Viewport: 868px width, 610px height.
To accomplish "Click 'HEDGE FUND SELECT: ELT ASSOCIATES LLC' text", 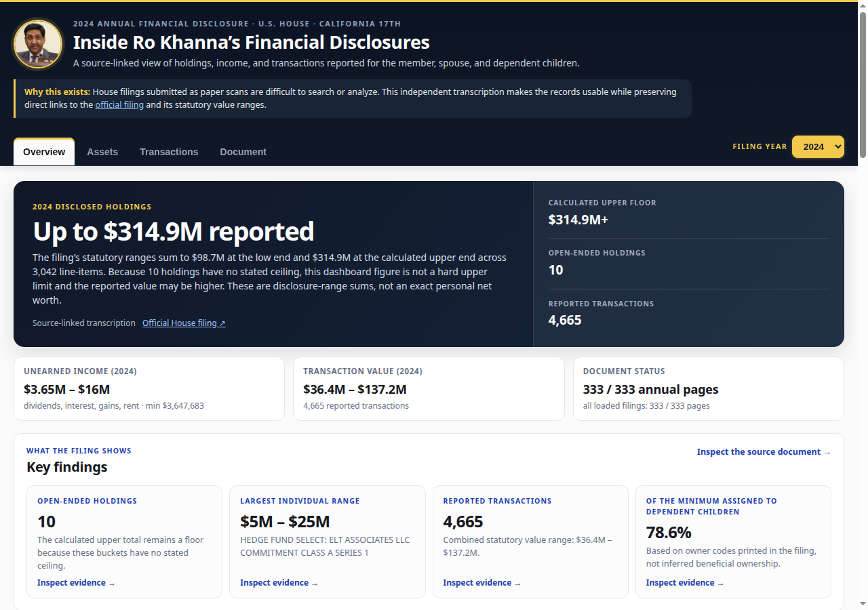I will point(325,540).
